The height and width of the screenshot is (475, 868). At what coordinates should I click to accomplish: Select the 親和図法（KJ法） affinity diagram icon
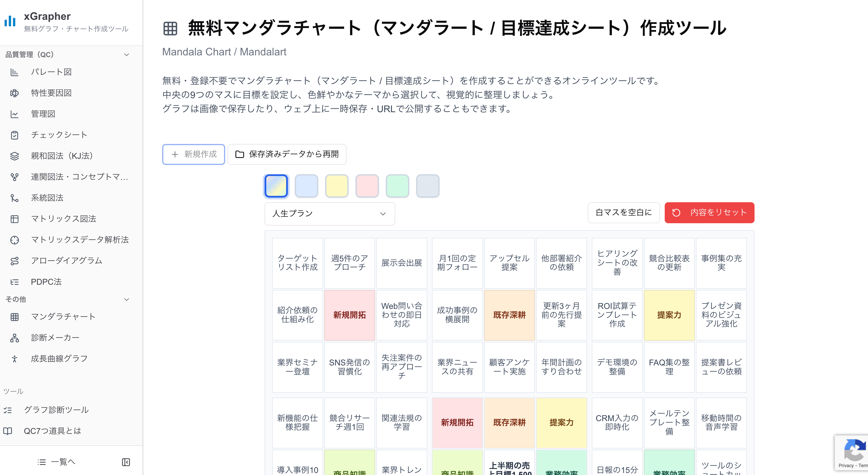coord(15,156)
